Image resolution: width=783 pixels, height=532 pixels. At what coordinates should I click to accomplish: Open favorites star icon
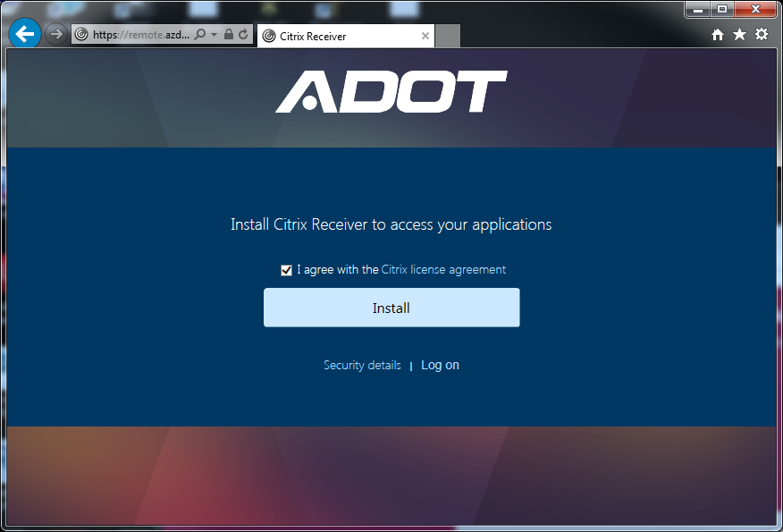[739, 35]
